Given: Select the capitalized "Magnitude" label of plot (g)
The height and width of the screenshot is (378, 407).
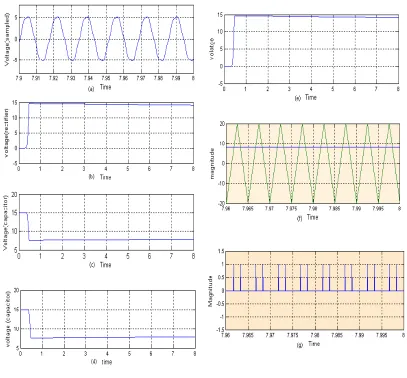Looking at the screenshot, I should click(210, 291).
